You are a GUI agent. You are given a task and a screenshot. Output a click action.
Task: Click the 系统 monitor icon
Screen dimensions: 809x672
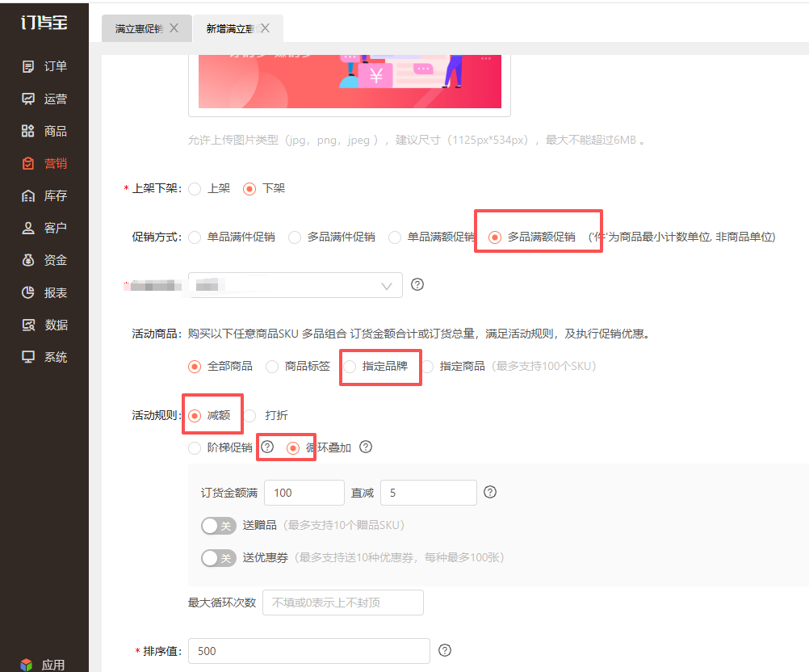[28, 357]
